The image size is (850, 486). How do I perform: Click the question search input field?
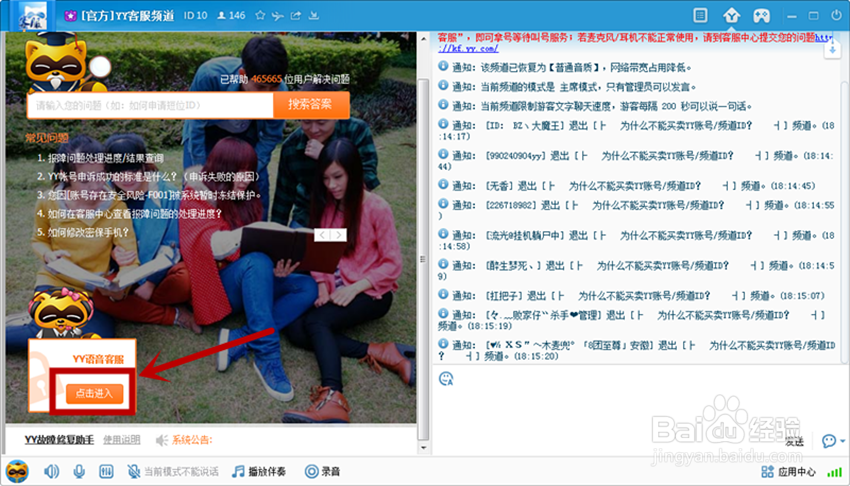click(x=150, y=105)
